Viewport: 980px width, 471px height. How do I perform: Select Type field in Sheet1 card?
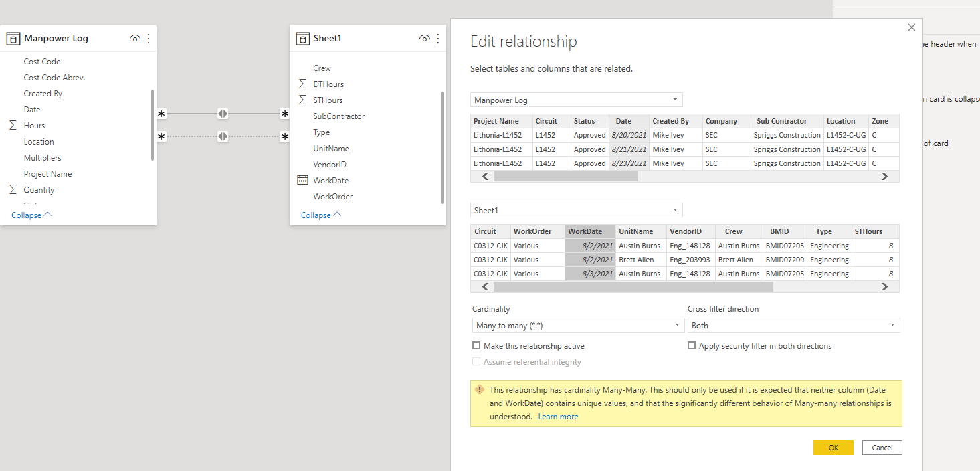[x=321, y=132]
